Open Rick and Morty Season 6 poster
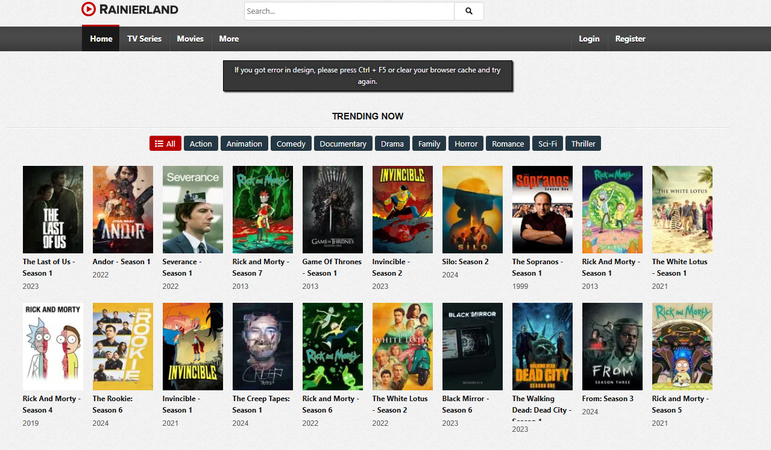Image resolution: width=771 pixels, height=450 pixels. tap(332, 346)
